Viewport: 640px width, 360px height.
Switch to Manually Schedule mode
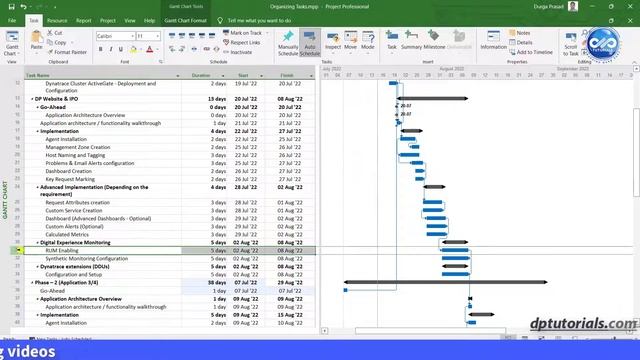coord(288,43)
